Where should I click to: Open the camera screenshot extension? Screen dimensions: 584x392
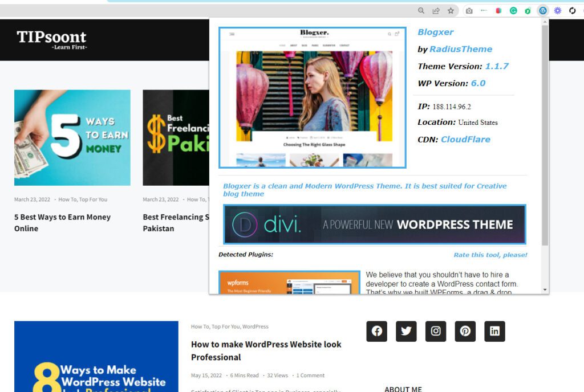469,11
